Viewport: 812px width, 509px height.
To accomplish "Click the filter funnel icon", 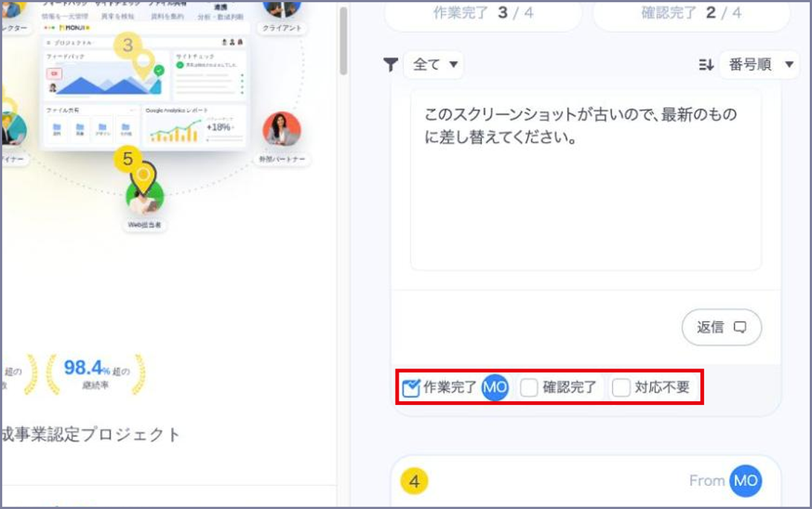I will click(x=390, y=65).
